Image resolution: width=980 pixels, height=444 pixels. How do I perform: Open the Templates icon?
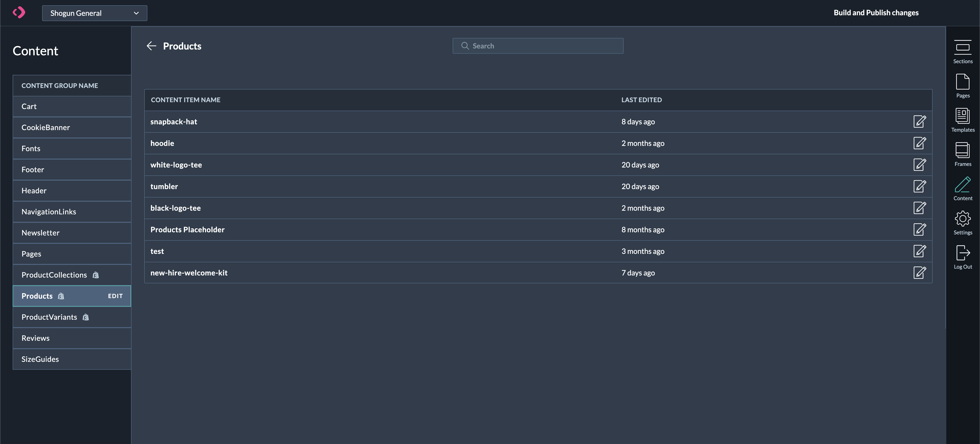(x=963, y=116)
